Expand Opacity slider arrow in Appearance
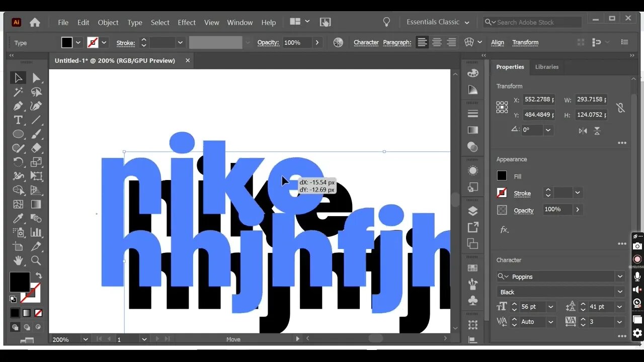644x362 pixels. click(577, 210)
